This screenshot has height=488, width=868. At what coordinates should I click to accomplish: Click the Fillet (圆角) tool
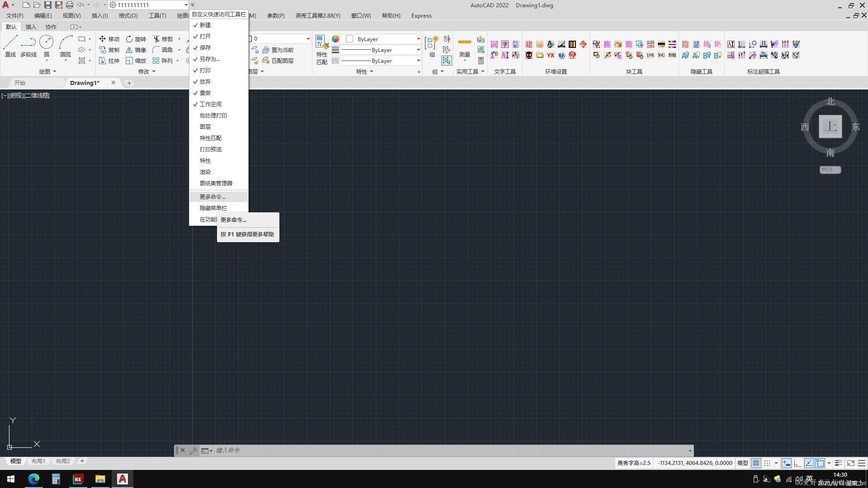[163, 50]
